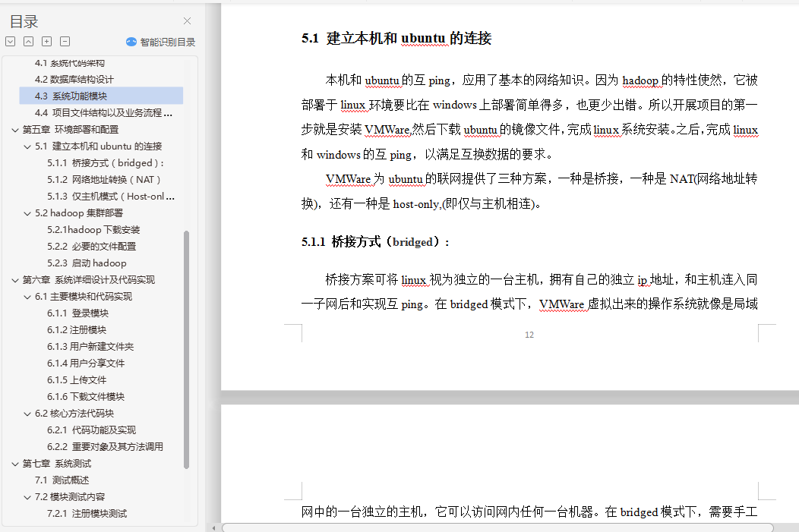Collapse the 6.2 核心方法代码块 chevron

(x=27, y=414)
